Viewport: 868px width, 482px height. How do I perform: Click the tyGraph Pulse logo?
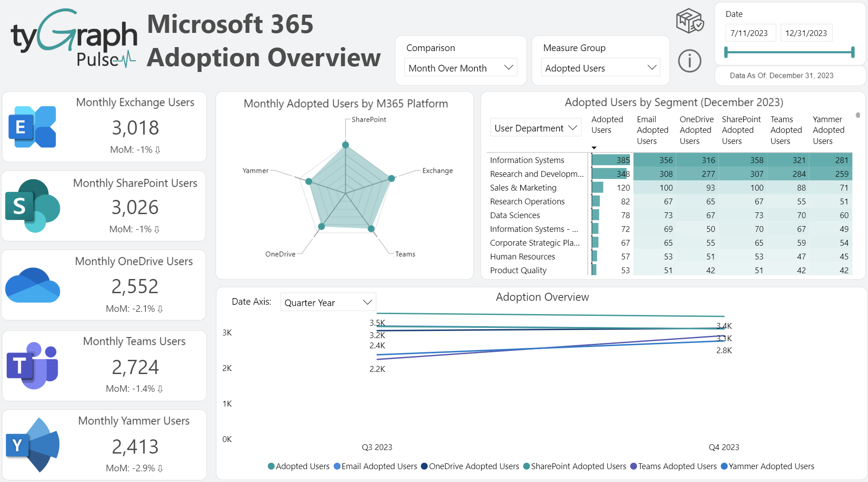point(73,38)
